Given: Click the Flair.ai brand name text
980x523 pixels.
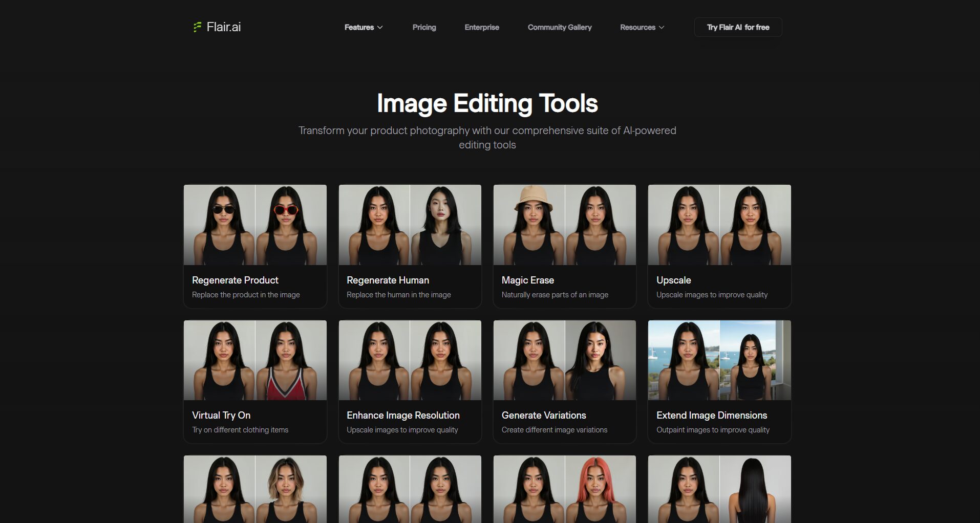Looking at the screenshot, I should click(x=224, y=27).
